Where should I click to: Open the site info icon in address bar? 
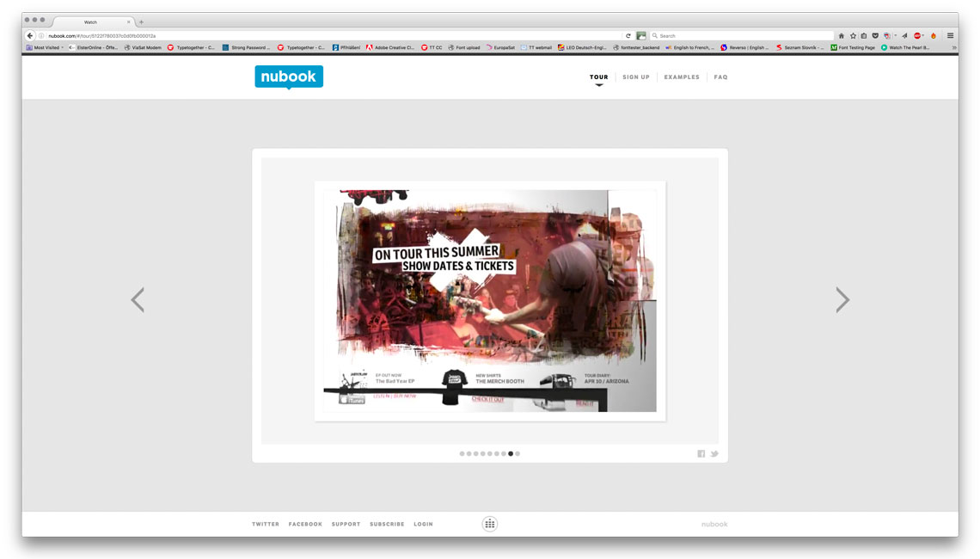pyautogui.click(x=41, y=35)
